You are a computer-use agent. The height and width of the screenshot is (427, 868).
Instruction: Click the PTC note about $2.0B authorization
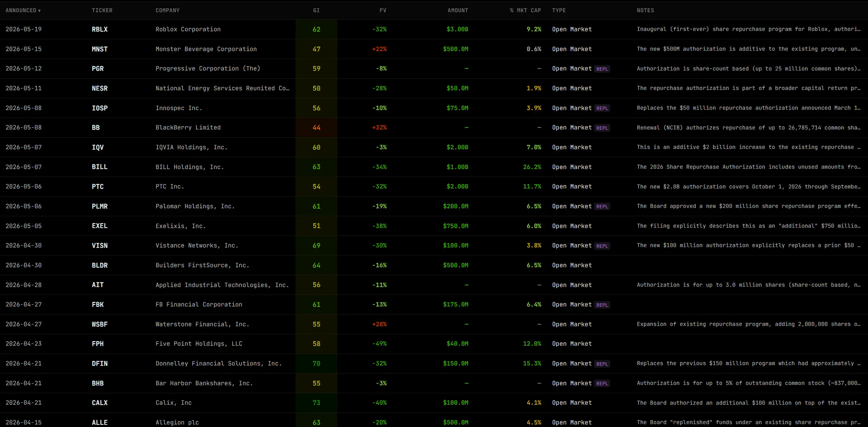tap(749, 187)
